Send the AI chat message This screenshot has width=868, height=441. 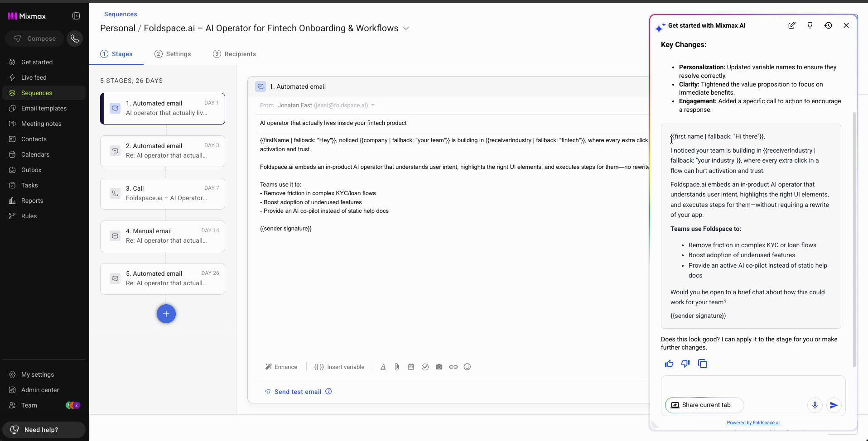(834, 405)
